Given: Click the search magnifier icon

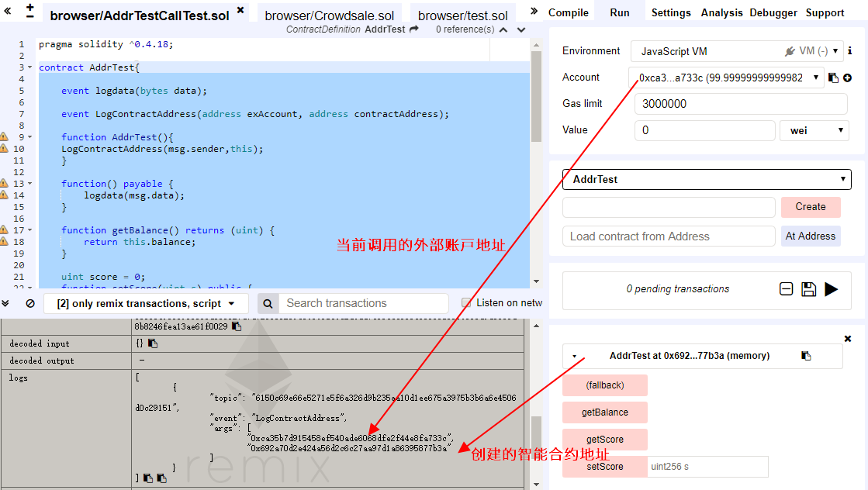Looking at the screenshot, I should [268, 303].
